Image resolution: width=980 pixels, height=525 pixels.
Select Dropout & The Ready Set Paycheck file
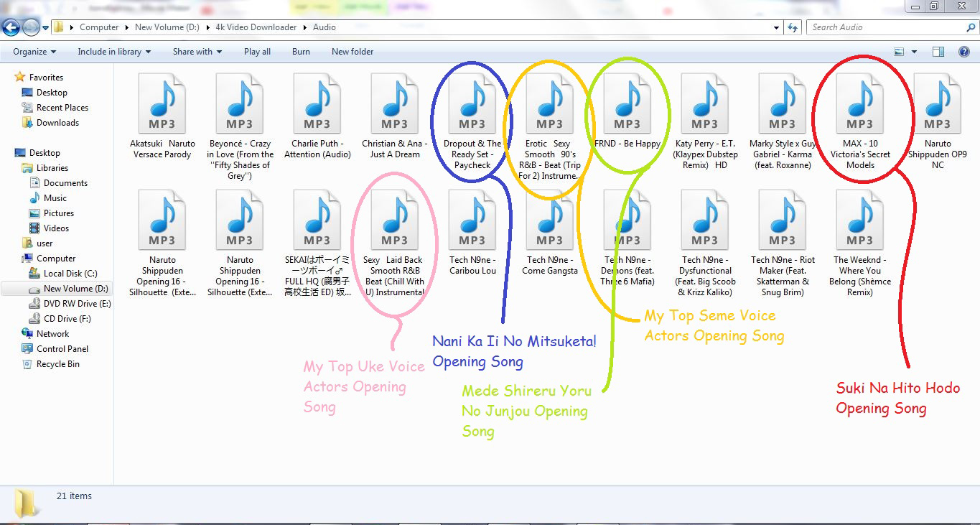(472, 122)
